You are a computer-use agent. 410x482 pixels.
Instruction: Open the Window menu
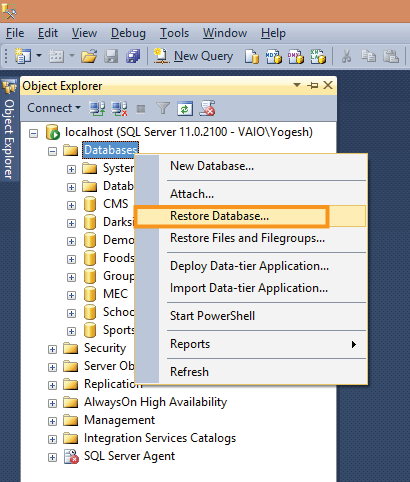coord(225,33)
